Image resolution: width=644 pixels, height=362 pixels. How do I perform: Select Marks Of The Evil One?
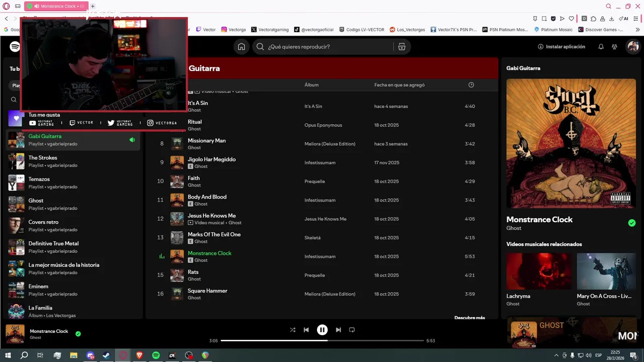pyautogui.click(x=214, y=234)
